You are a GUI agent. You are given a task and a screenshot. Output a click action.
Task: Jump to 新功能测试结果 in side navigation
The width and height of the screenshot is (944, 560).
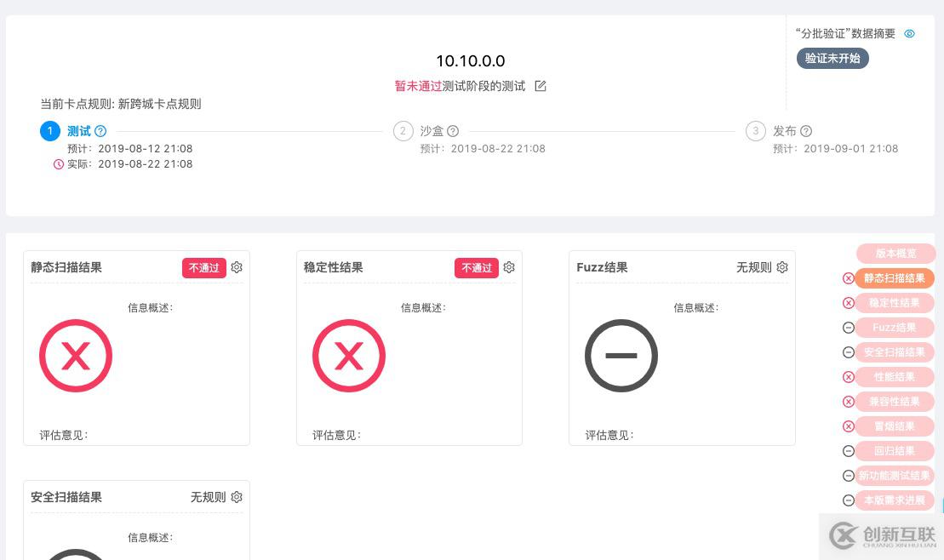(894, 476)
